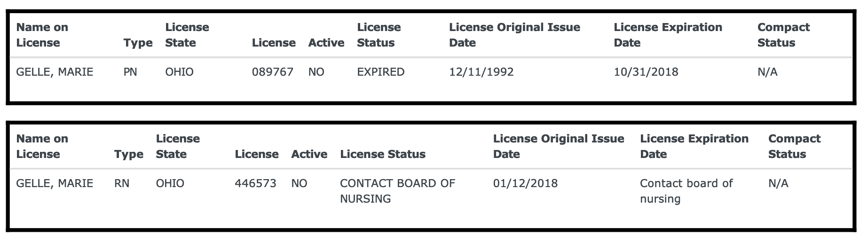Click OHIO in the PN license row

point(179,72)
